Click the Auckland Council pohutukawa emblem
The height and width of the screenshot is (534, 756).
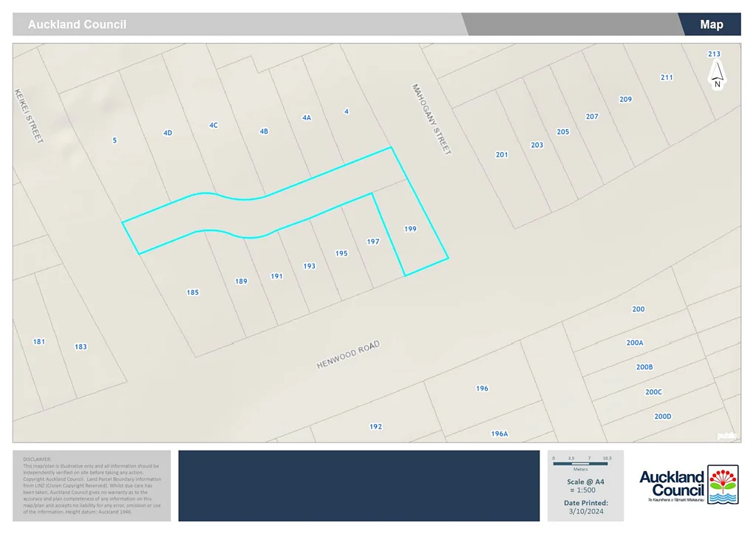click(723, 485)
